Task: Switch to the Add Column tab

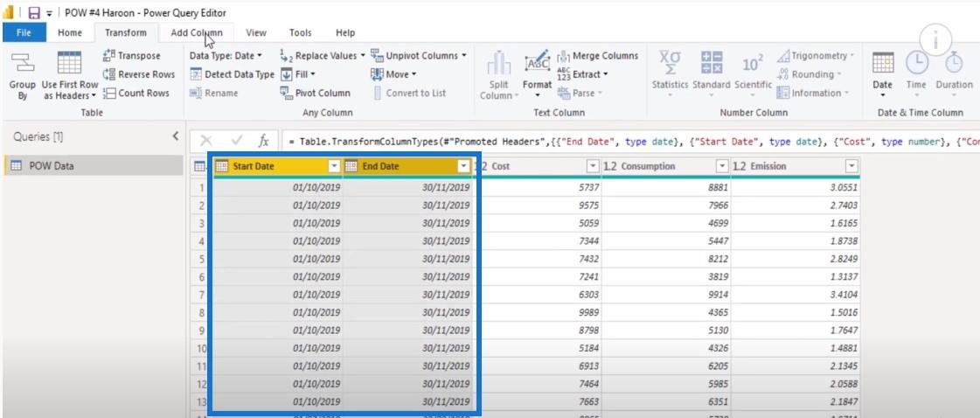Action: click(x=196, y=32)
